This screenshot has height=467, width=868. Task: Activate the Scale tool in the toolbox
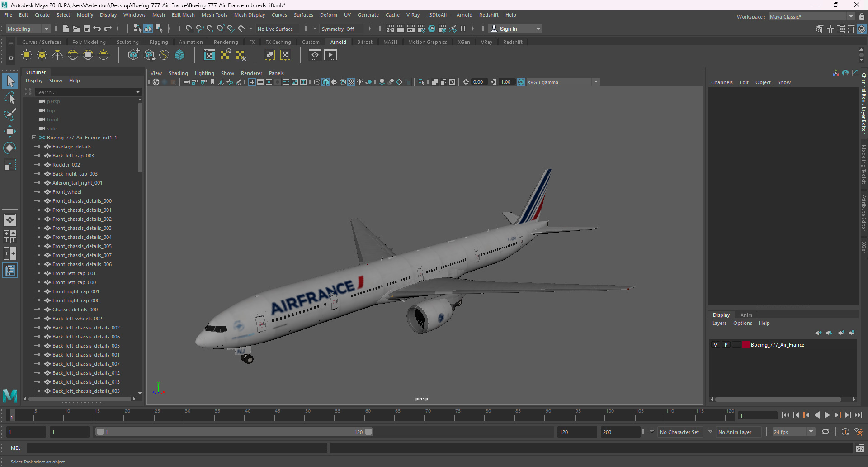click(x=10, y=165)
